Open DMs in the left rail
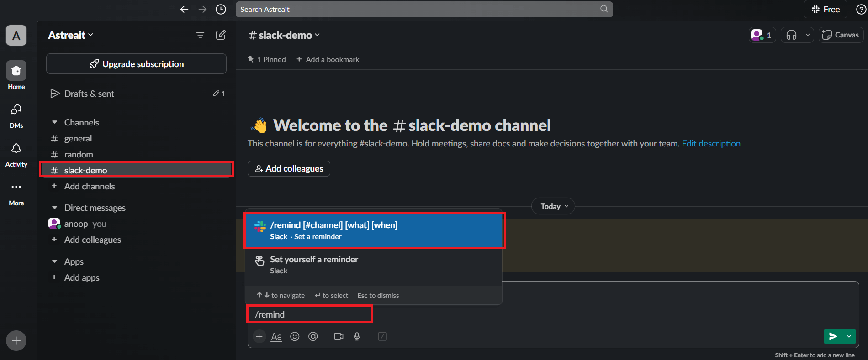The image size is (868, 360). [16, 115]
